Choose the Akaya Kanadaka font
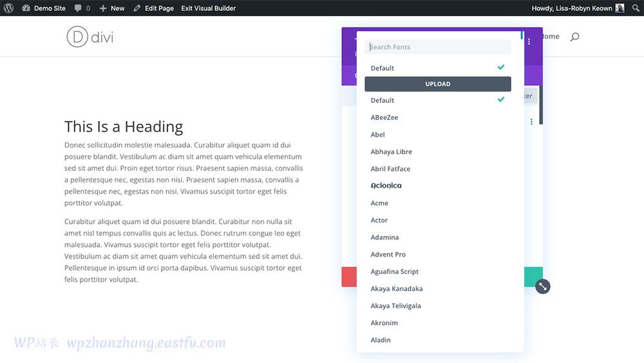This screenshot has height=363, width=644. pyautogui.click(x=438, y=289)
